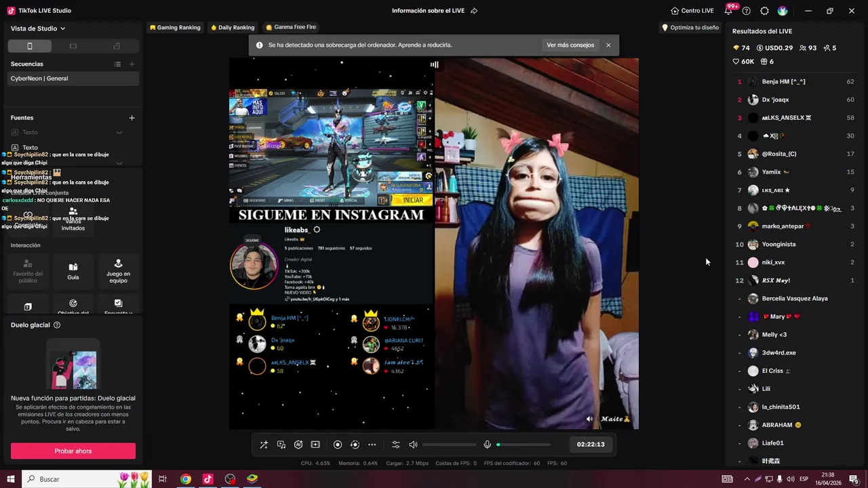Open the audio mixer sliders icon

396,445
